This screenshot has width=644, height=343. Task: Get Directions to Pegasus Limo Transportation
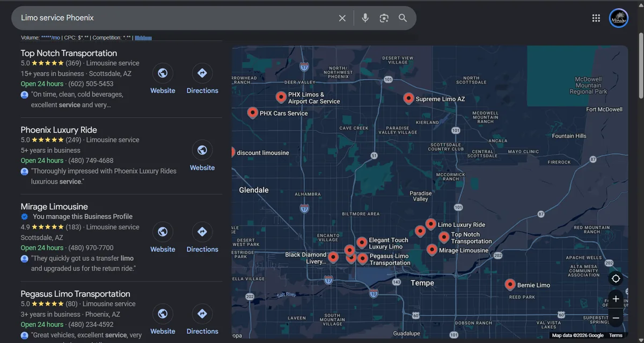pos(202,314)
